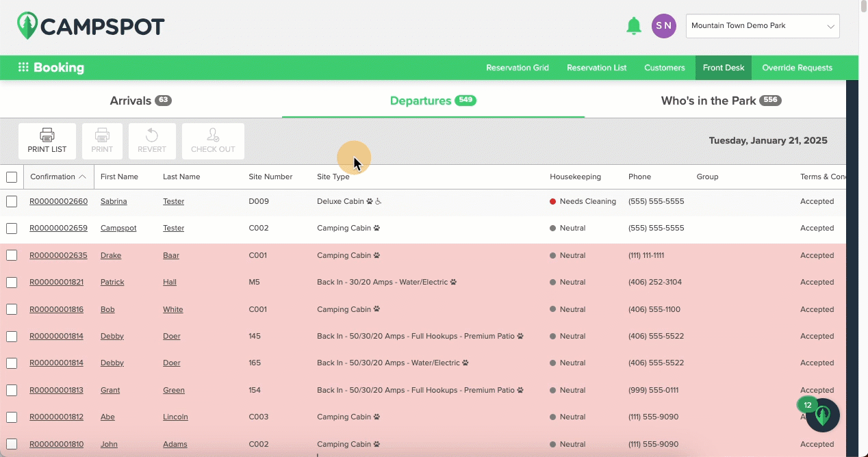Screen dimensions: 868x457
Task: Sort by the First Name column header
Action: click(119, 177)
